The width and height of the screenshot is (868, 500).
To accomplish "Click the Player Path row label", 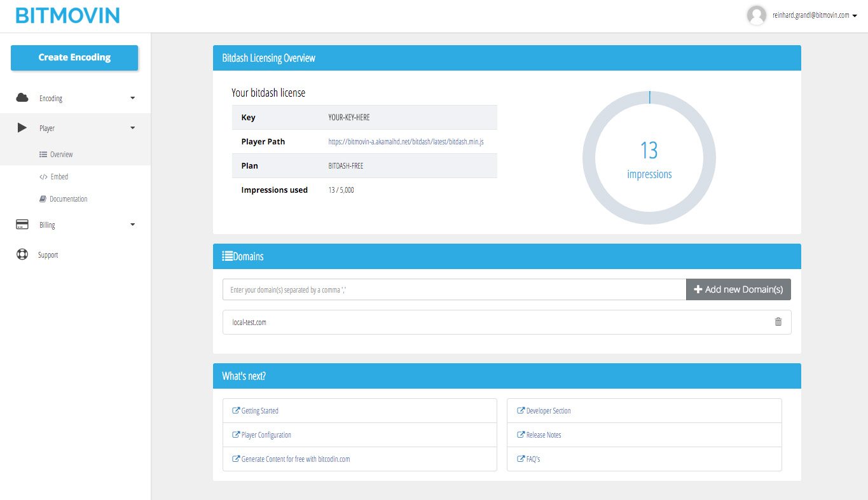I will click(x=263, y=142).
